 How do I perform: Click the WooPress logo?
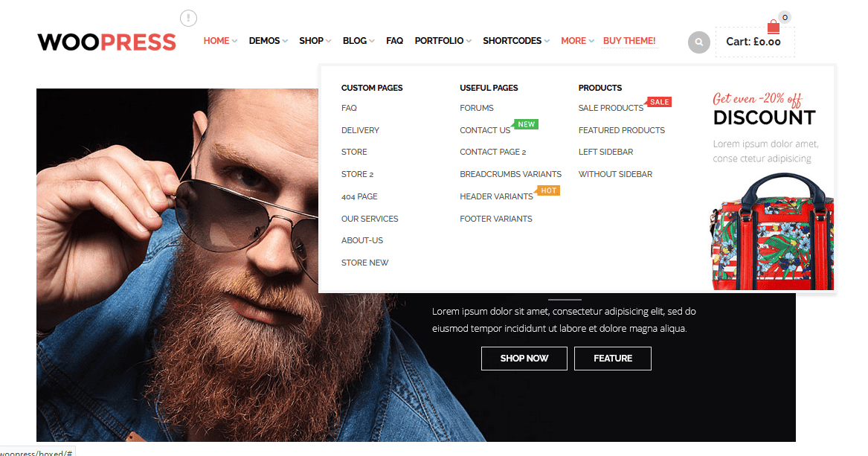coord(107,42)
